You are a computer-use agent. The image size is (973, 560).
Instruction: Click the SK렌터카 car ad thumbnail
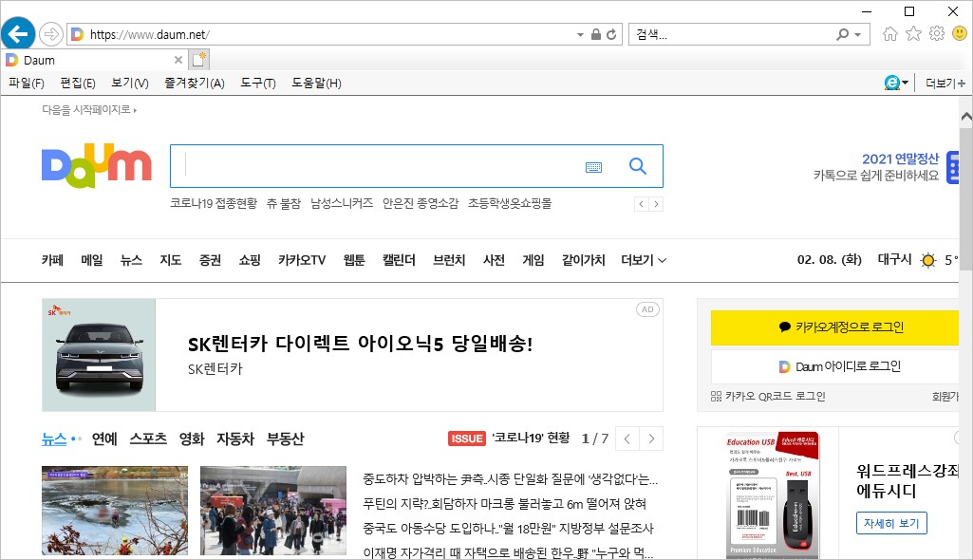click(x=99, y=355)
